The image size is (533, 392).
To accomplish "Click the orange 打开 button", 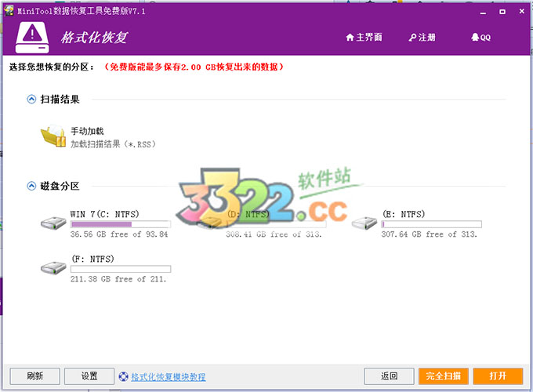I will [498, 376].
